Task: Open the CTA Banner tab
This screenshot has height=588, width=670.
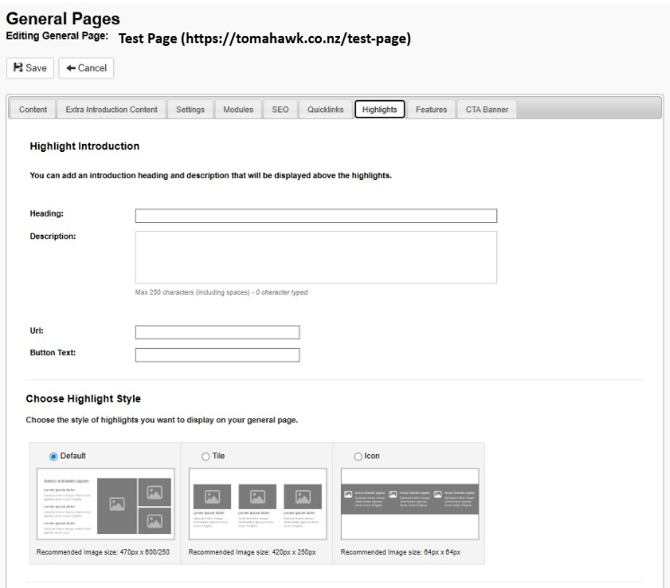Action: point(486,109)
